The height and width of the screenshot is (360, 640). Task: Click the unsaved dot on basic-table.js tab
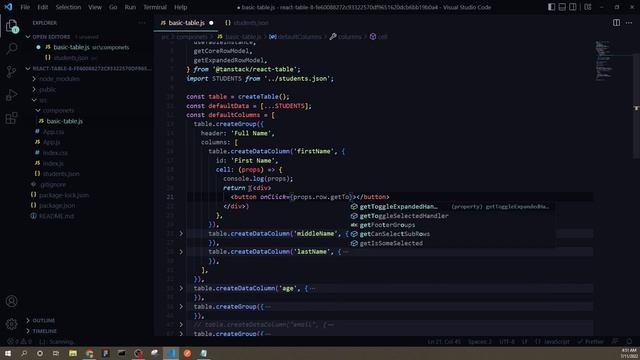pos(211,23)
